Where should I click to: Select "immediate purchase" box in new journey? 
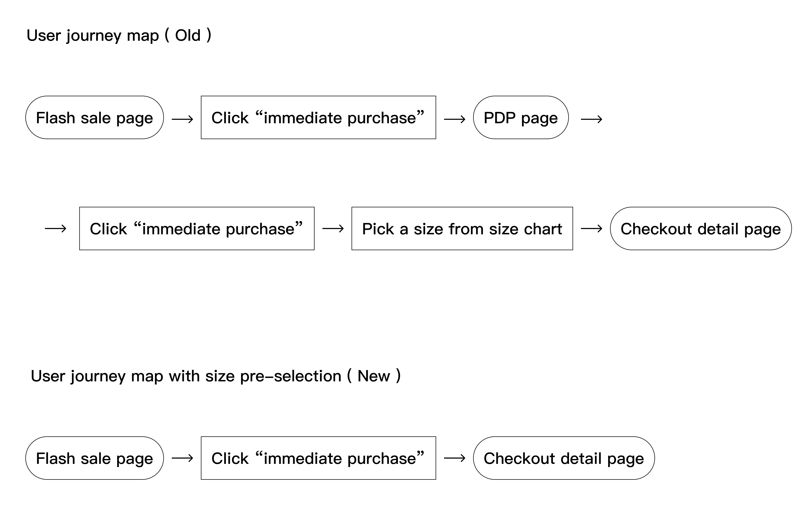(318, 458)
